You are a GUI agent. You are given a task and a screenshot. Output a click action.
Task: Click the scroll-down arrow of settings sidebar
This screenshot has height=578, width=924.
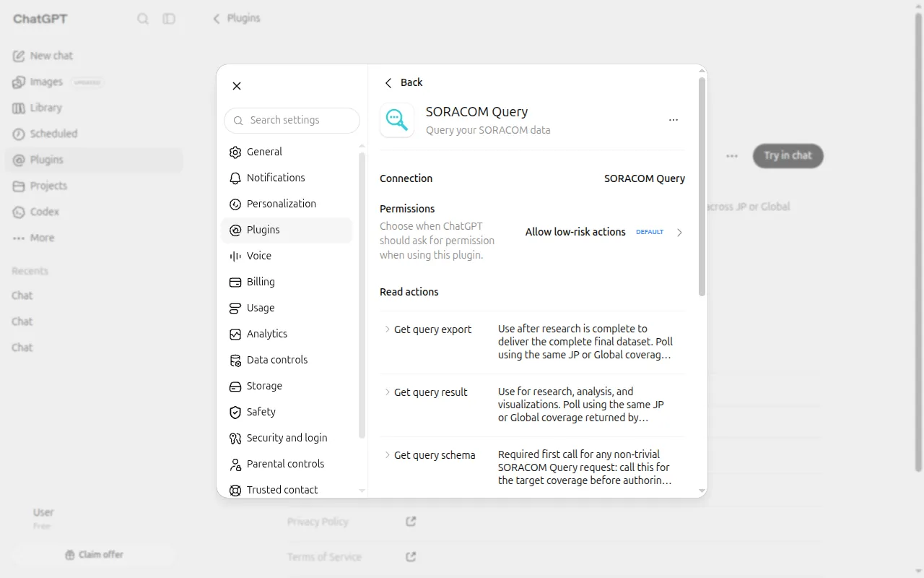coord(362,491)
